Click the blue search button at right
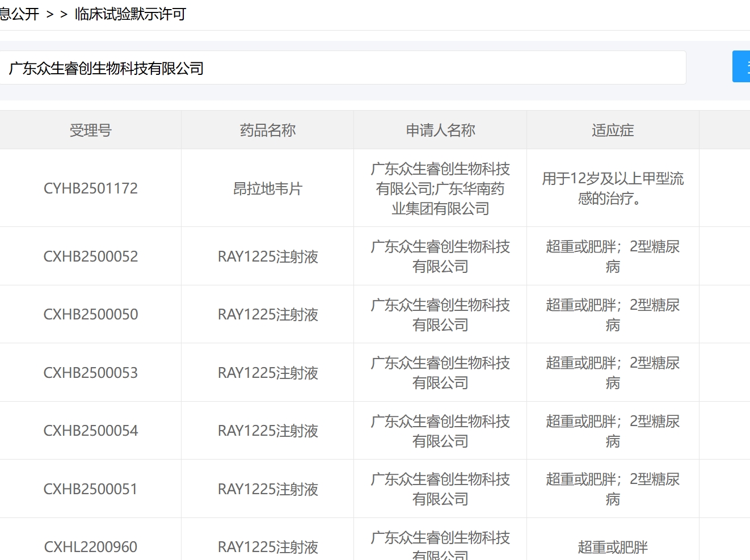This screenshot has height=560, width=750. 741,66
